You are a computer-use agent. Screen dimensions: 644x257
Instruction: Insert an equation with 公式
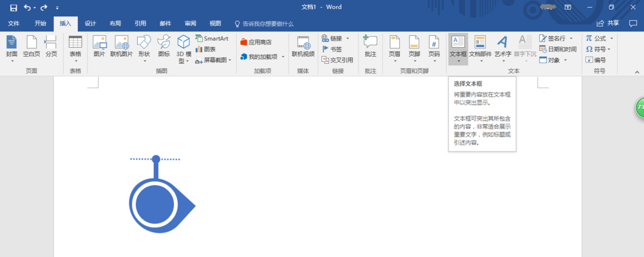pos(596,38)
